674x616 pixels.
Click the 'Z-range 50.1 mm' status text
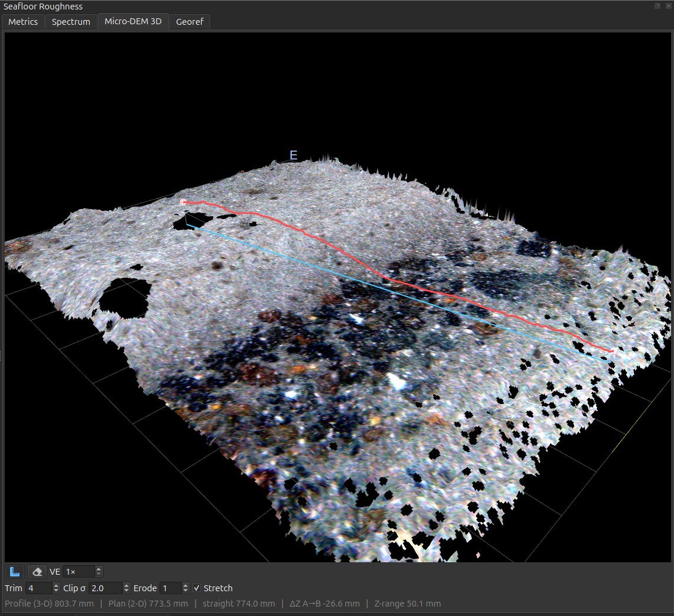[408, 604]
